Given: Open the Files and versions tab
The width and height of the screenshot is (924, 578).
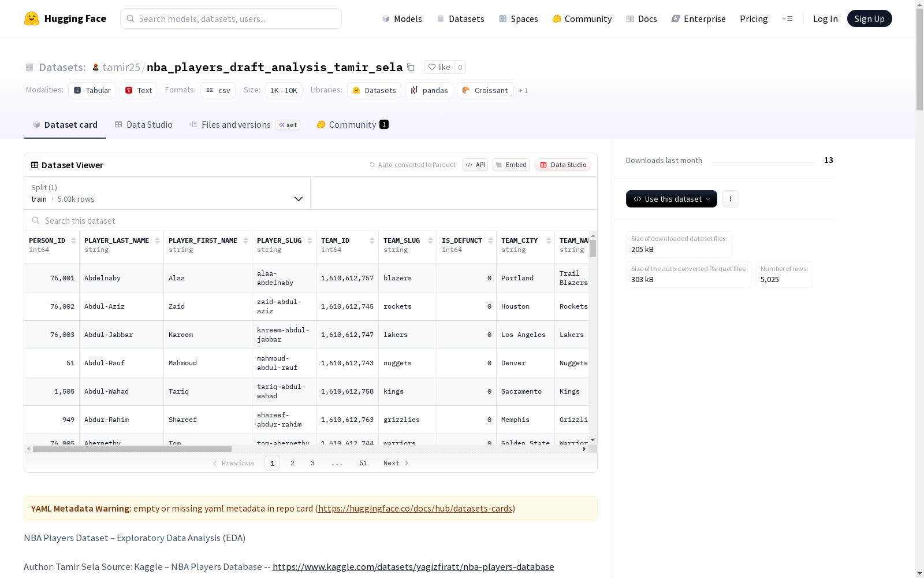Looking at the screenshot, I should pyautogui.click(x=244, y=124).
